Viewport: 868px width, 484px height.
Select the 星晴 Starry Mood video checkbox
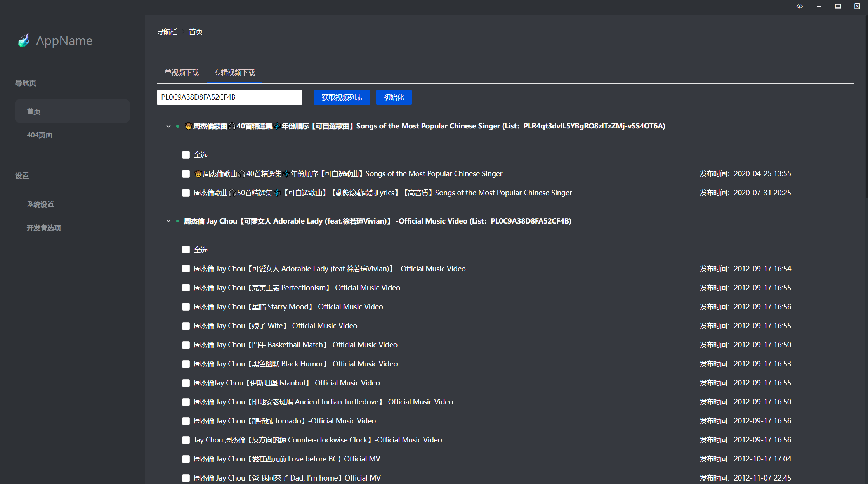(186, 307)
